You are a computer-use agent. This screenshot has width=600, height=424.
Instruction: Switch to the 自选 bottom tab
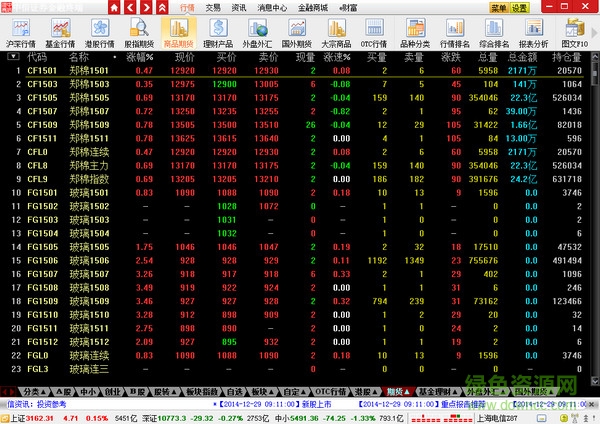coord(235,391)
